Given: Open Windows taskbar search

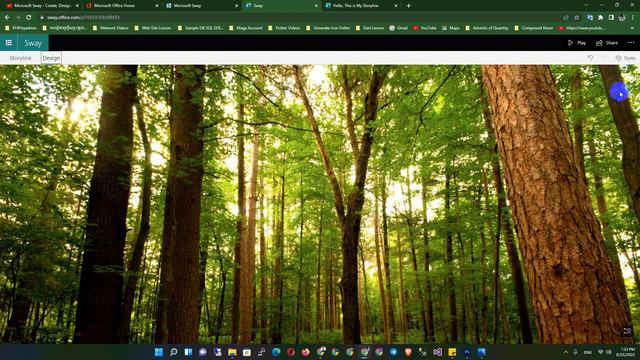Looking at the screenshot, I should tap(173, 352).
